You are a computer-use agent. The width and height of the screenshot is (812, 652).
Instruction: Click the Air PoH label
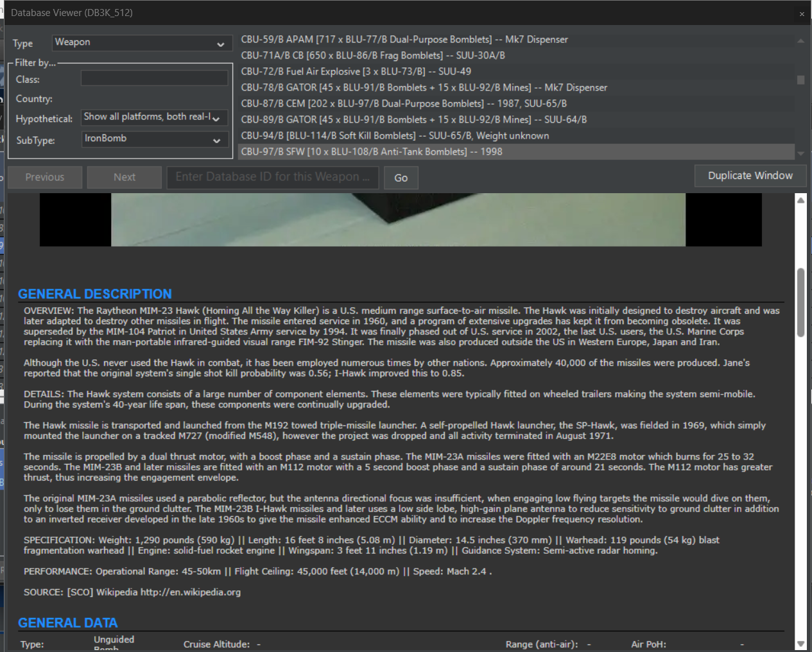[649, 644]
